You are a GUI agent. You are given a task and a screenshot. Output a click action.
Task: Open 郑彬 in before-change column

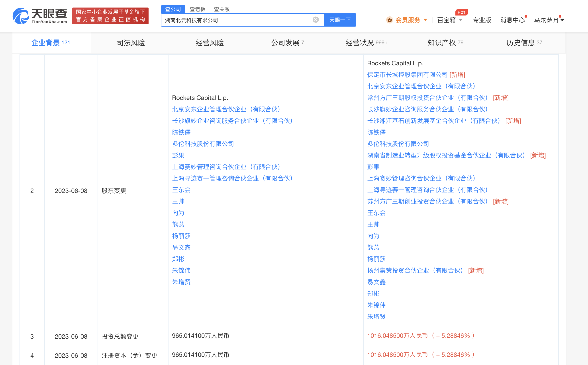tap(178, 259)
